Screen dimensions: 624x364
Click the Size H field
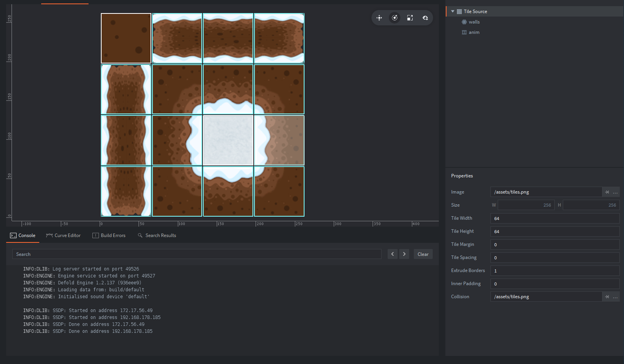point(591,205)
